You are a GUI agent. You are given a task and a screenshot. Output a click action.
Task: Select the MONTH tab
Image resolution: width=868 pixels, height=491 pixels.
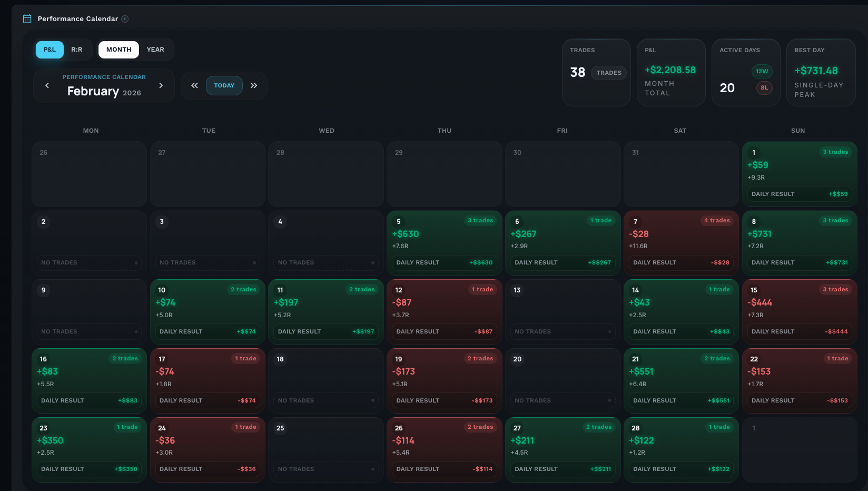[x=119, y=49]
